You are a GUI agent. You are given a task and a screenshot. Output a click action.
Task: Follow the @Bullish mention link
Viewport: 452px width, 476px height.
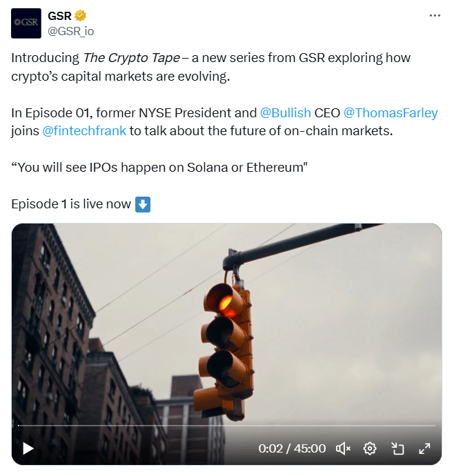click(x=286, y=112)
